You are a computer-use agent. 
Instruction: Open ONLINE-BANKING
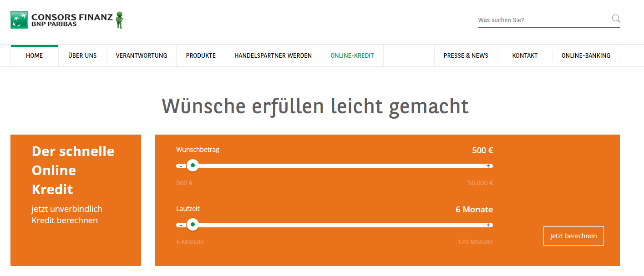[x=586, y=55]
